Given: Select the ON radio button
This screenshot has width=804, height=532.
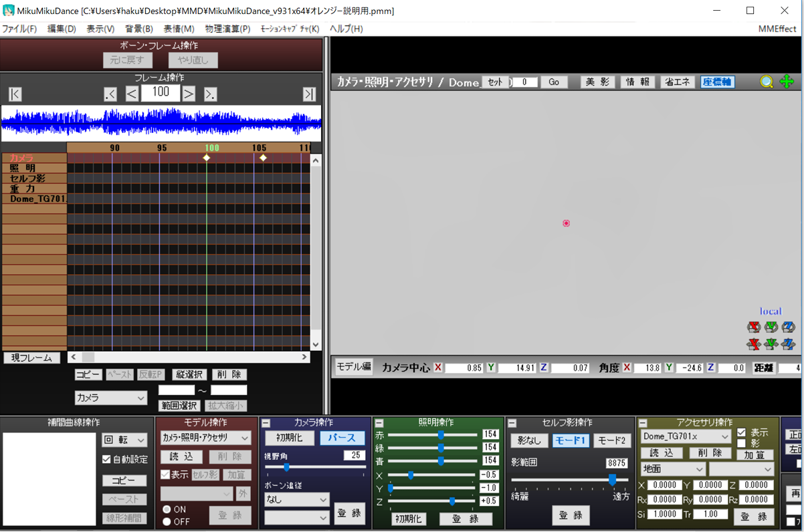Looking at the screenshot, I should 167,509.
